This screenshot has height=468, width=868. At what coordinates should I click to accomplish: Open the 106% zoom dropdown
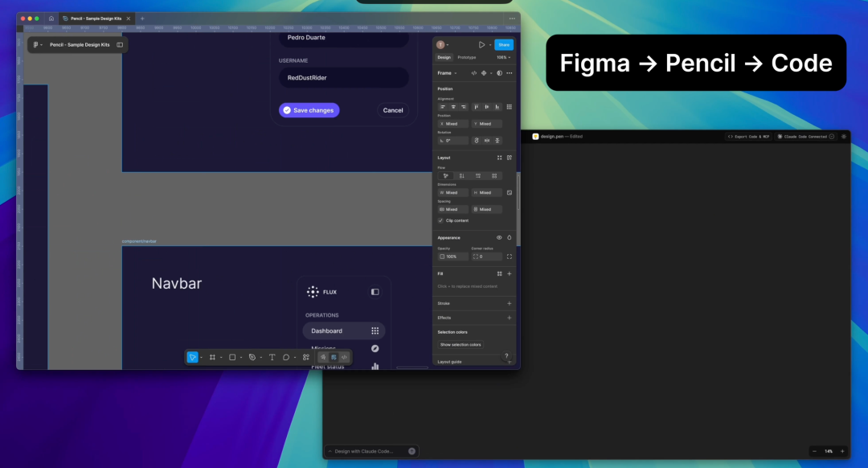click(x=502, y=58)
